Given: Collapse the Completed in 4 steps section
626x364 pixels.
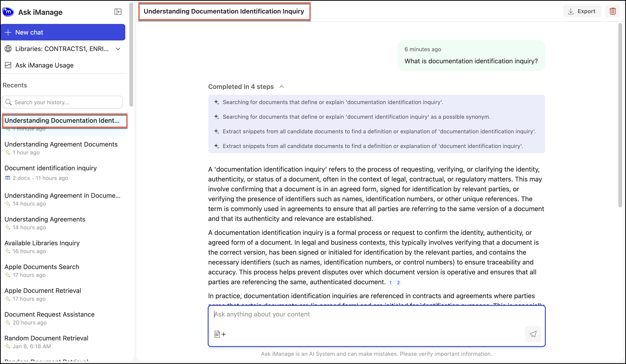Looking at the screenshot, I should 281,87.
